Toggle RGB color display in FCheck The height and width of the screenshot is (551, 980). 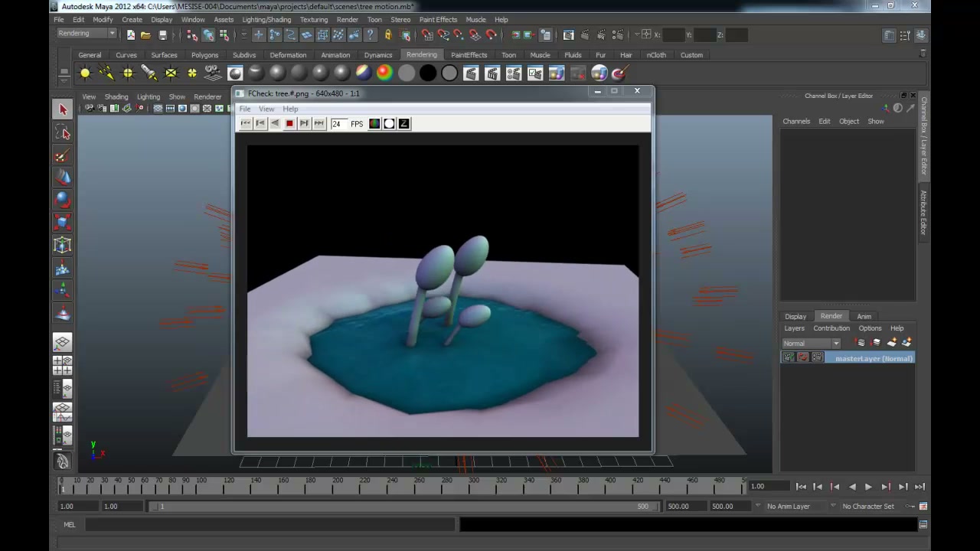pyautogui.click(x=374, y=123)
